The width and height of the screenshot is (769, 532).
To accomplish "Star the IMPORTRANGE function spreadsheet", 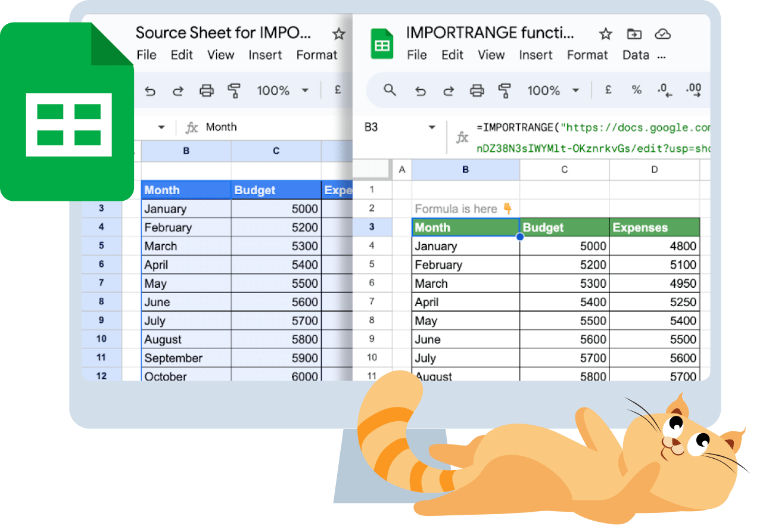I will click(x=606, y=34).
